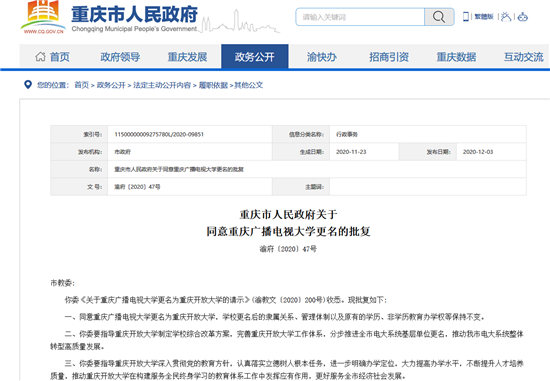This screenshot has width=550, height=381.
Task: Click the magnifier search button
Action: tap(438, 16)
